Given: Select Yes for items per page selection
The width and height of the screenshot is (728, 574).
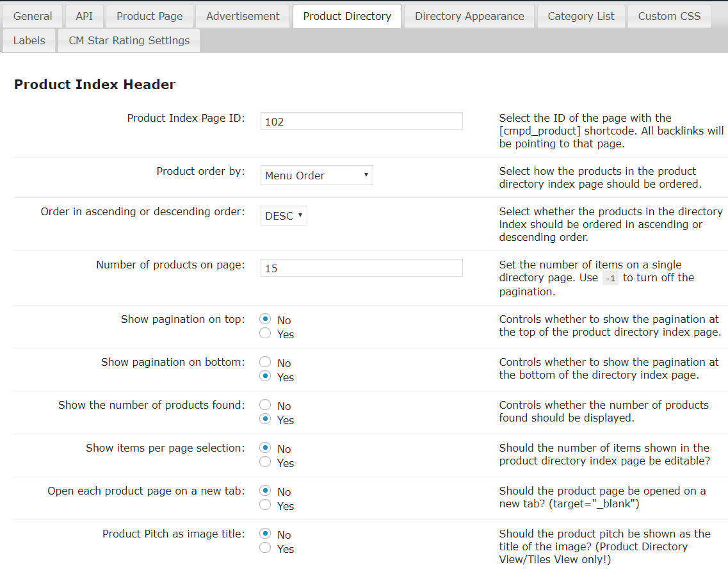Looking at the screenshot, I should (265, 463).
